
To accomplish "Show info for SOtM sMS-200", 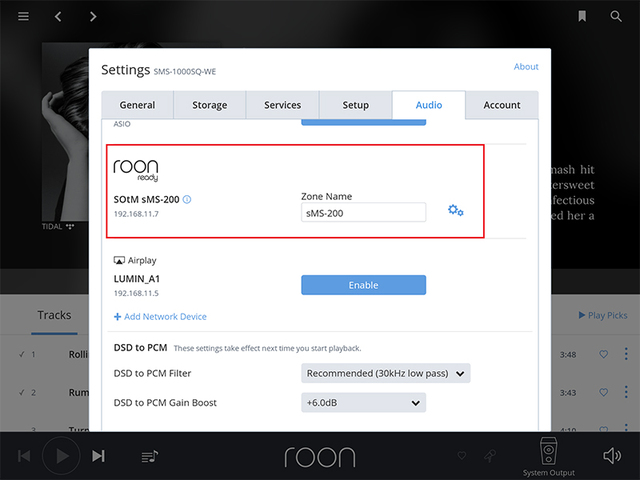I will (x=187, y=200).
